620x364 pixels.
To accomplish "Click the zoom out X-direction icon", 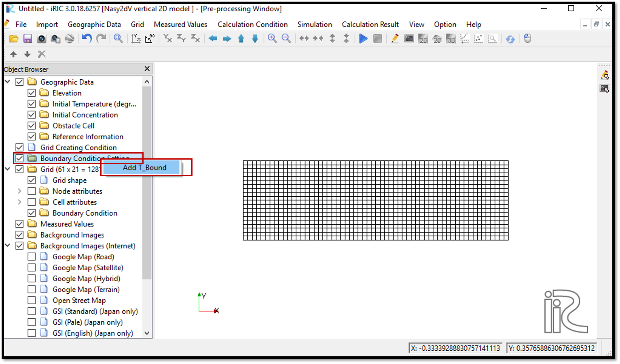I will pos(318,38).
